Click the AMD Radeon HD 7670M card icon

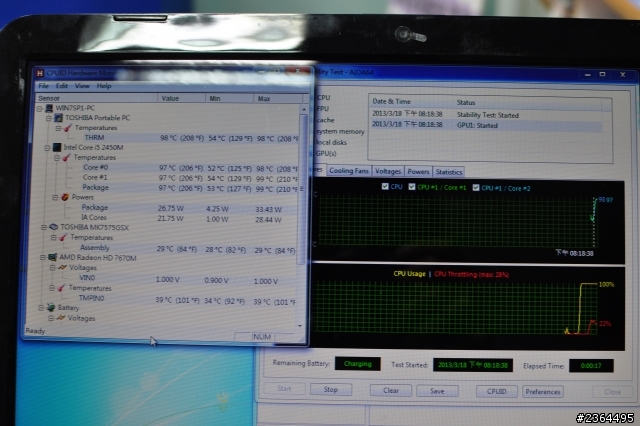coord(52,257)
